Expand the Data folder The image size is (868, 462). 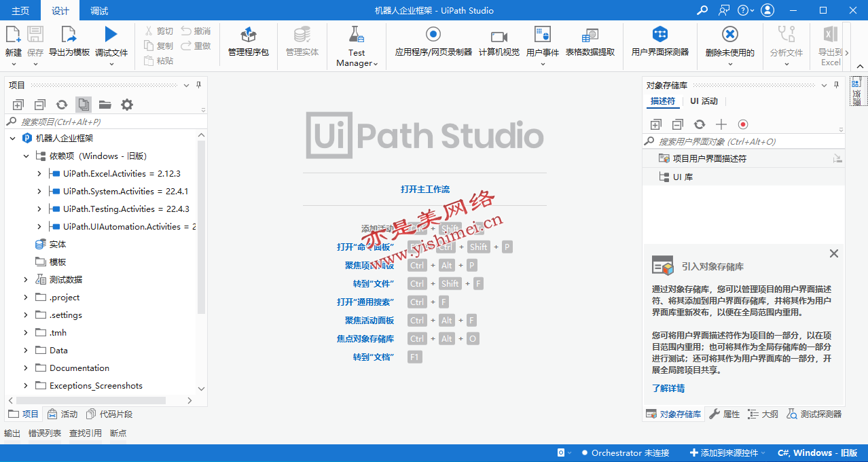tap(26, 350)
